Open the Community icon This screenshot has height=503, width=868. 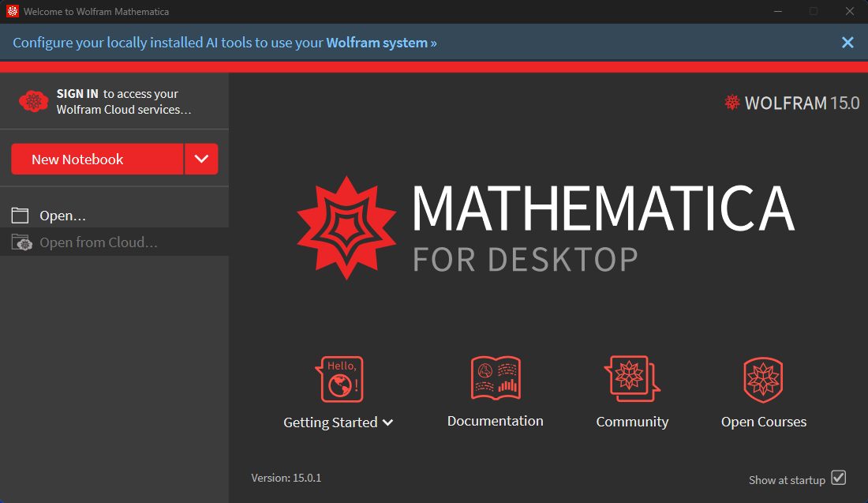click(632, 378)
